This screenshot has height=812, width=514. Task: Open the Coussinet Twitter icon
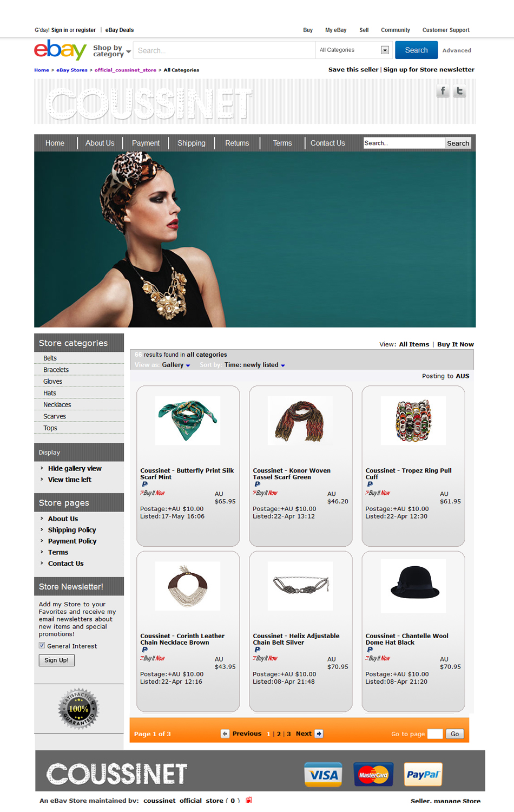(459, 91)
